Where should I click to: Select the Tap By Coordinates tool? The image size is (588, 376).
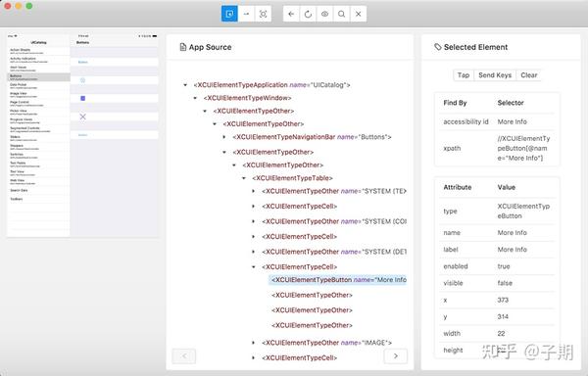263,15
